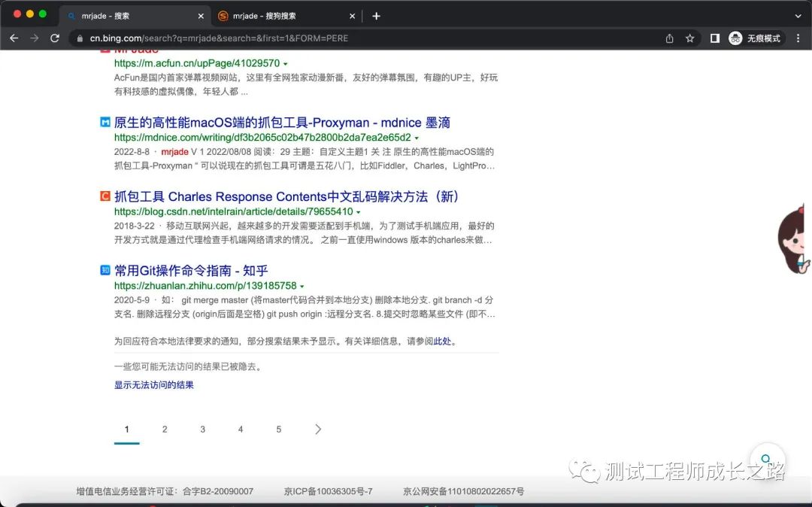Expand dropdown arrow after acfun URL

point(286,64)
